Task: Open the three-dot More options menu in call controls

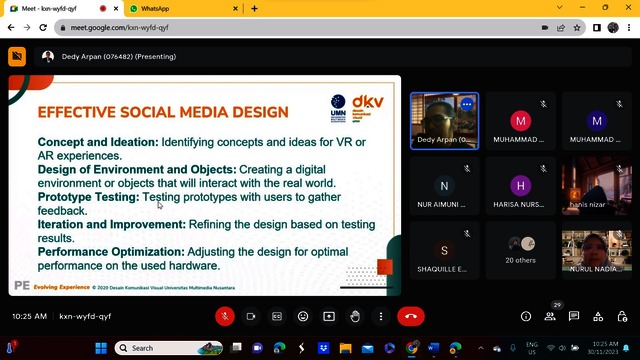Action: (381, 316)
